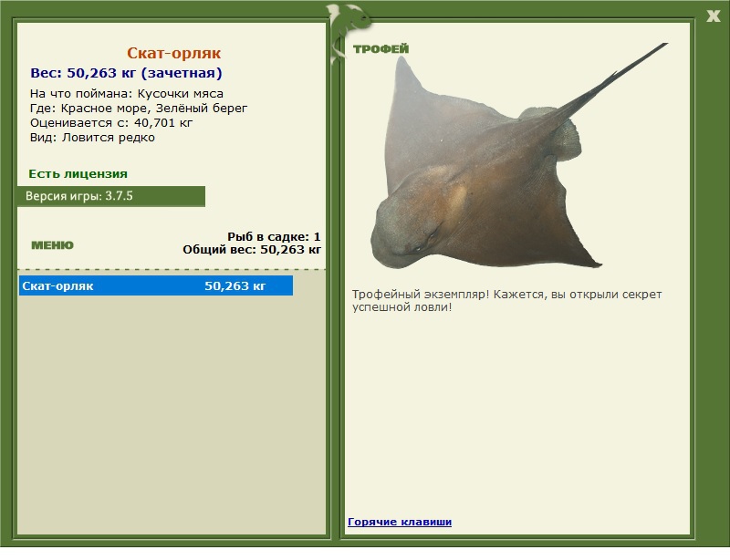
Task: Click the location text Красное море, Зелёный берег
Action: [x=154, y=109]
